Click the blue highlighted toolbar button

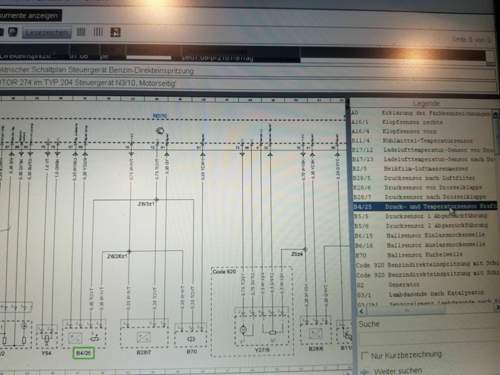47,33
